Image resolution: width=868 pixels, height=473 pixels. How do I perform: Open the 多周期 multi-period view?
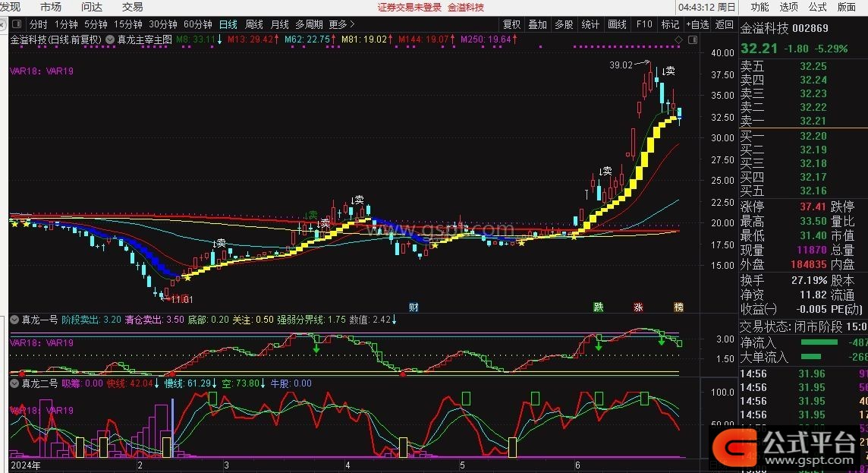pos(309,24)
